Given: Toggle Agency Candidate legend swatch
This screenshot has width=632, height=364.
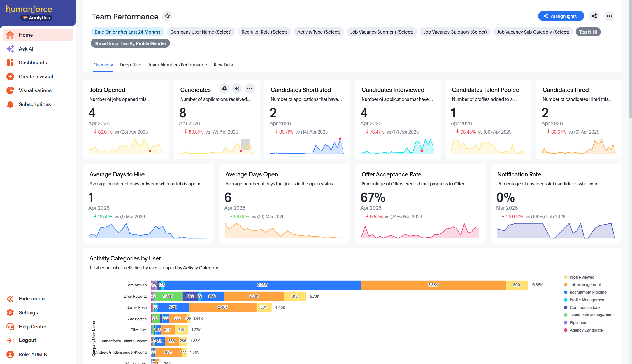Looking at the screenshot, I should tap(566, 330).
